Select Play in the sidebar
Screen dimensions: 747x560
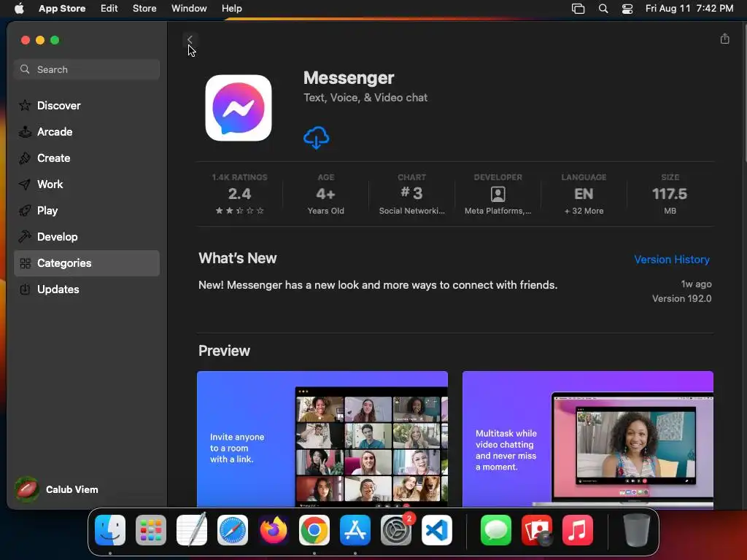(x=87, y=210)
